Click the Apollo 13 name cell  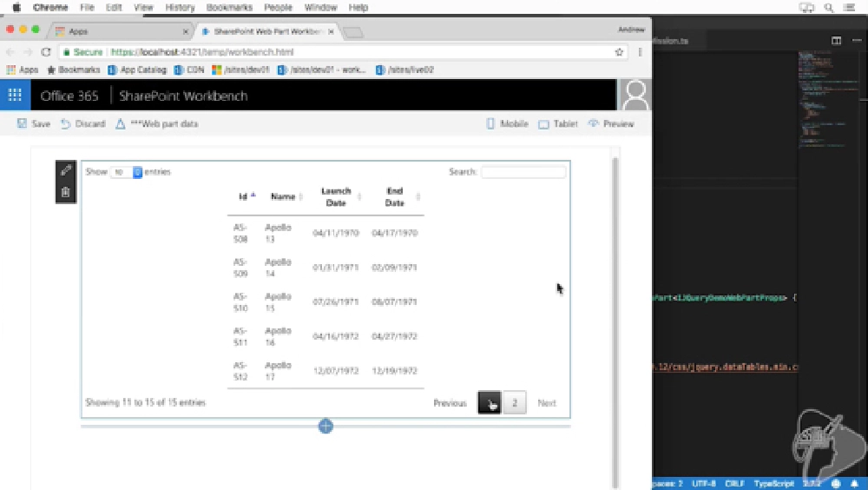pyautogui.click(x=278, y=234)
